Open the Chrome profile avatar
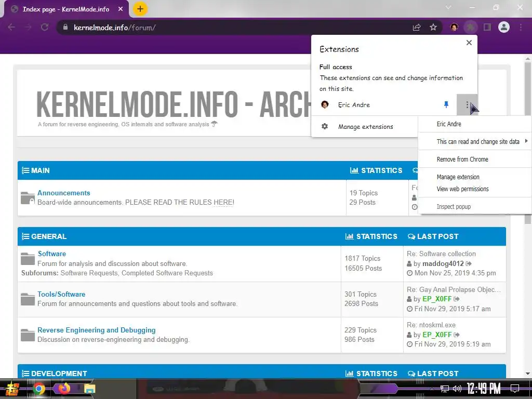The height and width of the screenshot is (399, 532). pyautogui.click(x=504, y=27)
